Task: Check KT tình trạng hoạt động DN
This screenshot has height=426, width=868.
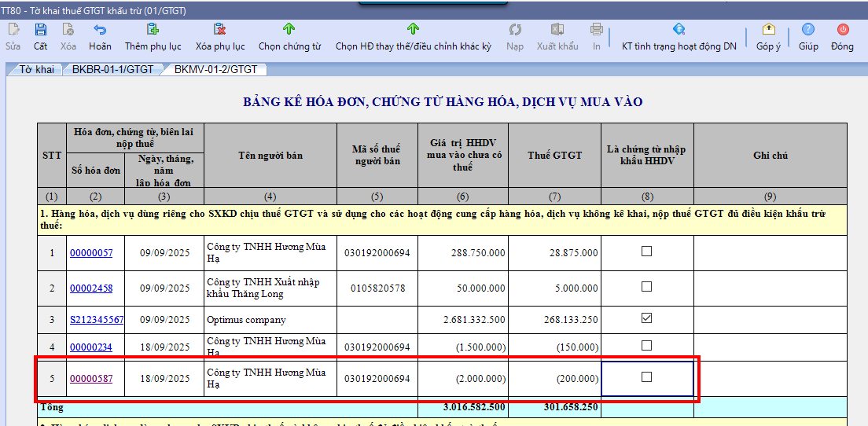Action: coord(679,30)
